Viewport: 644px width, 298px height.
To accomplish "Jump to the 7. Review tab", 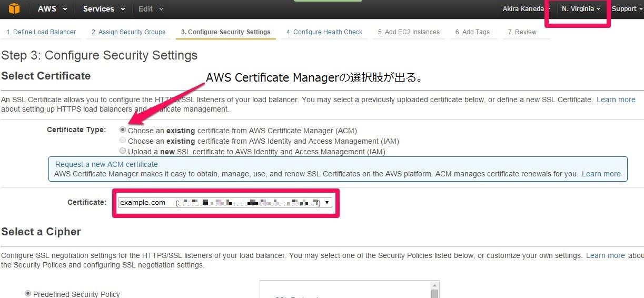I will point(522,32).
